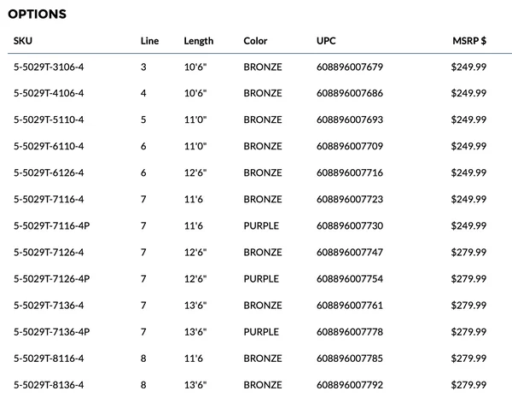The width and height of the screenshot is (512, 420).
Task: Click the SKU column header
Action: click(23, 41)
